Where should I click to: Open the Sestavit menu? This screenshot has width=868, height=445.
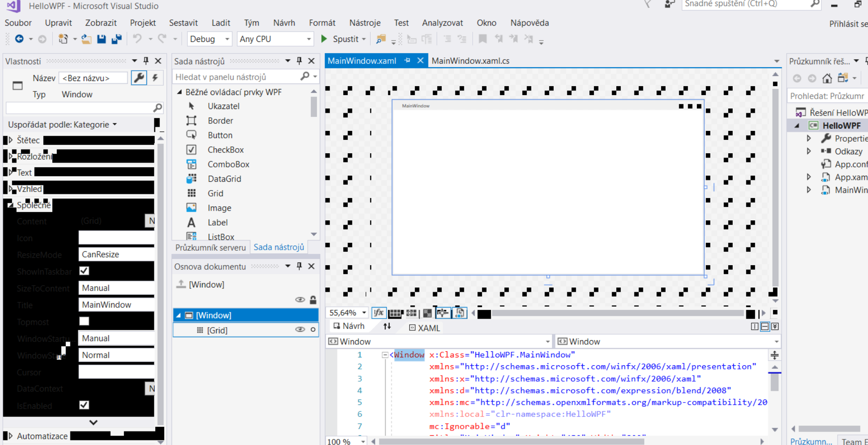(183, 23)
